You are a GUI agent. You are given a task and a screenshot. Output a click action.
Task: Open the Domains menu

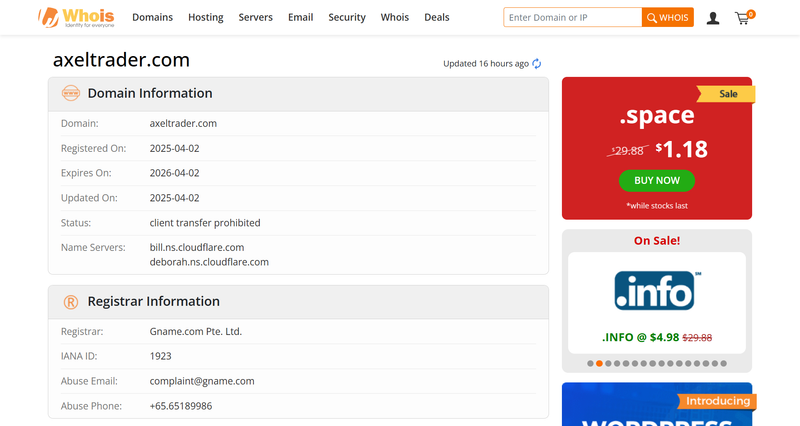coord(153,17)
